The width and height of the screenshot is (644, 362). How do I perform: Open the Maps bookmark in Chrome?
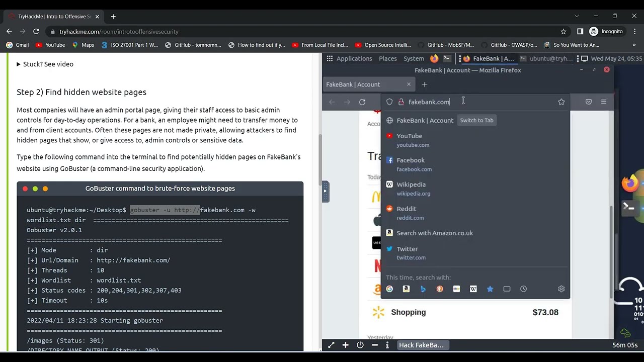click(x=83, y=45)
